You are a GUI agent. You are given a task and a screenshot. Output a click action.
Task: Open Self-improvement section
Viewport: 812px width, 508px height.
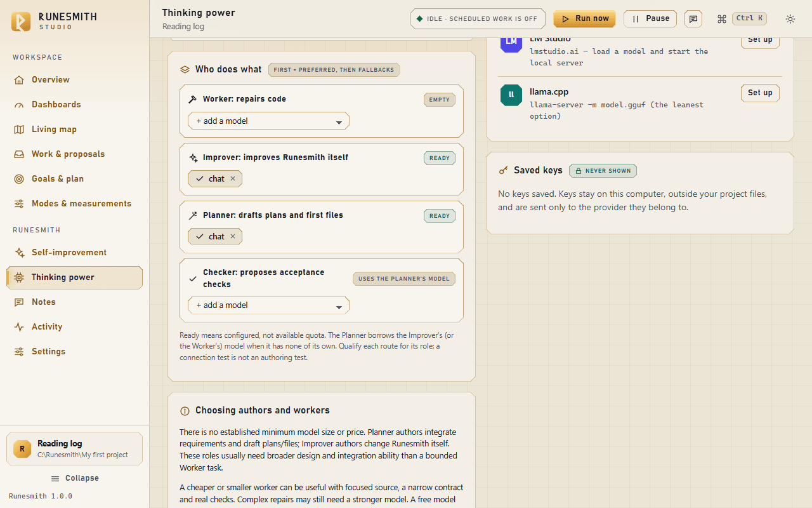pyautogui.click(x=74, y=253)
